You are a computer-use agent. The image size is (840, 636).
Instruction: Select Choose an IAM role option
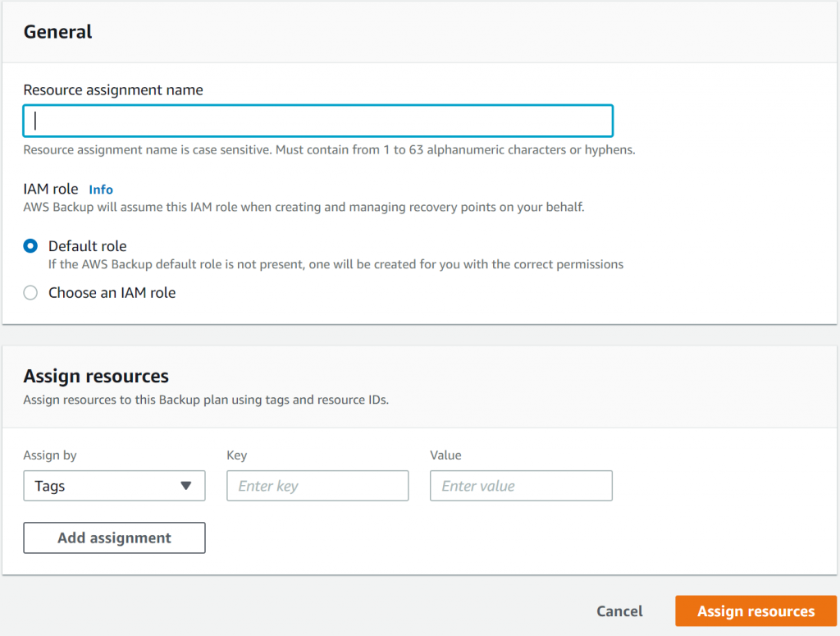click(x=30, y=292)
